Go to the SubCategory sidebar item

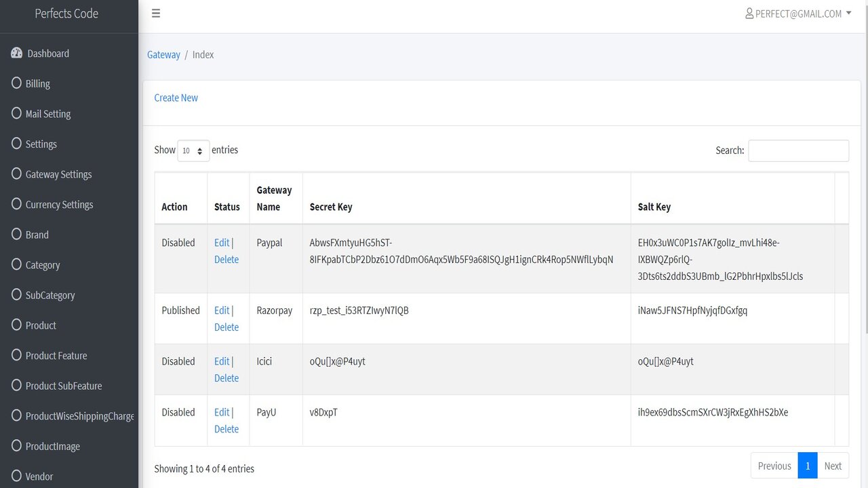(50, 295)
